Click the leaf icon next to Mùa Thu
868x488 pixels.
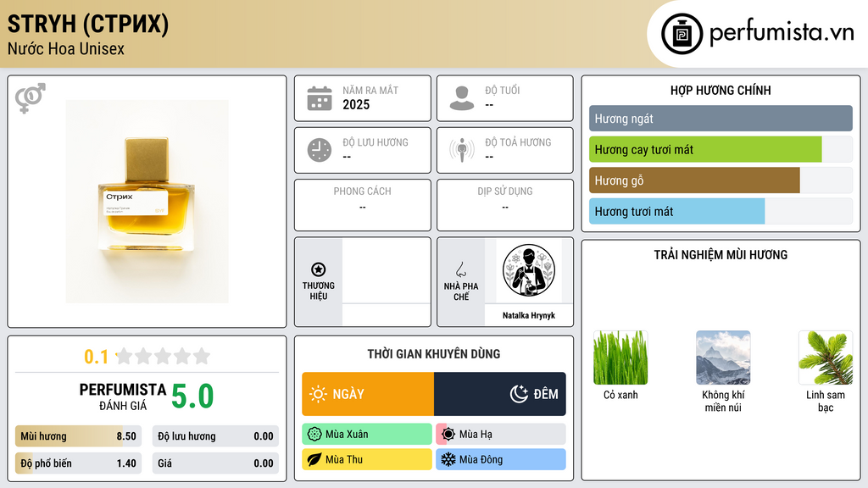click(314, 459)
